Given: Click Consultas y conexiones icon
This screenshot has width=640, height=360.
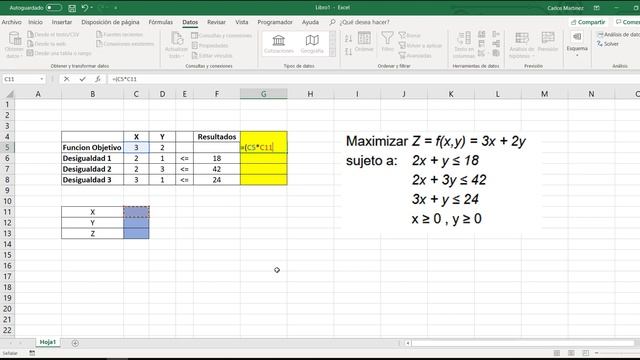Looking at the screenshot, I should [195, 36].
